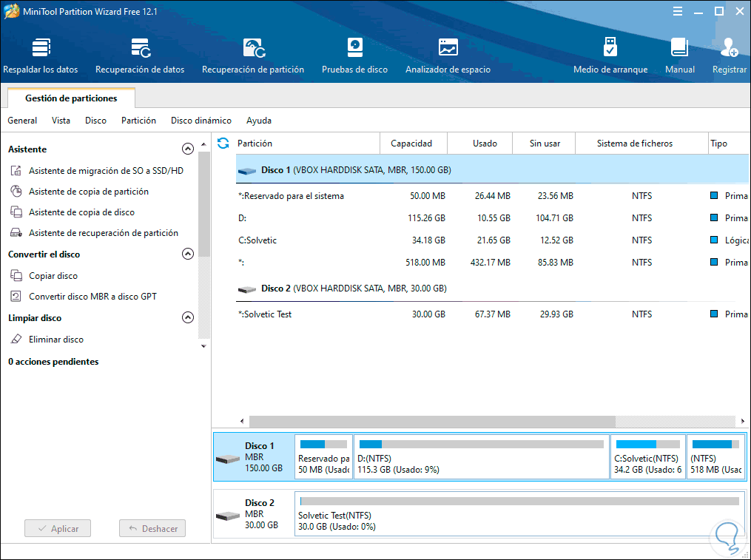Create Medio de arranque bootable media
751x560 pixels.
point(610,55)
